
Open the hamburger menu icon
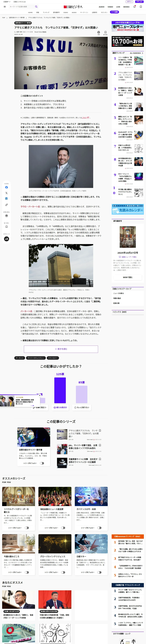pyautogui.click(x=5, y=7)
